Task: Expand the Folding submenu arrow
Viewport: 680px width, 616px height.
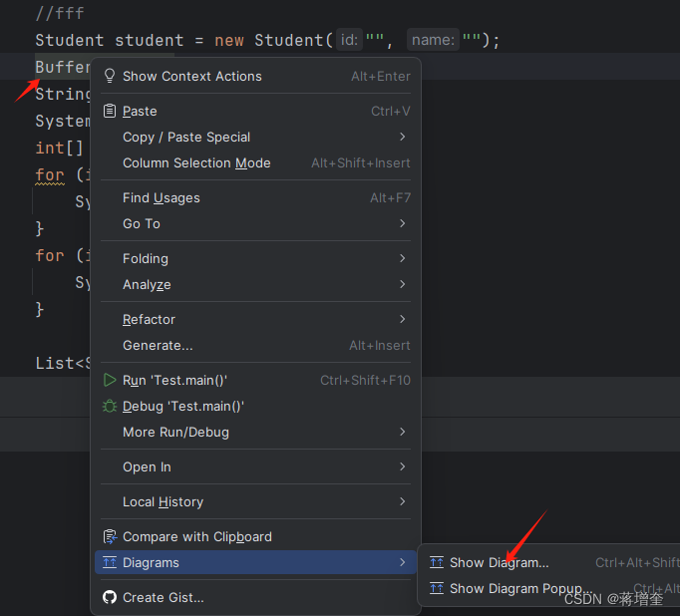Action: point(403,258)
